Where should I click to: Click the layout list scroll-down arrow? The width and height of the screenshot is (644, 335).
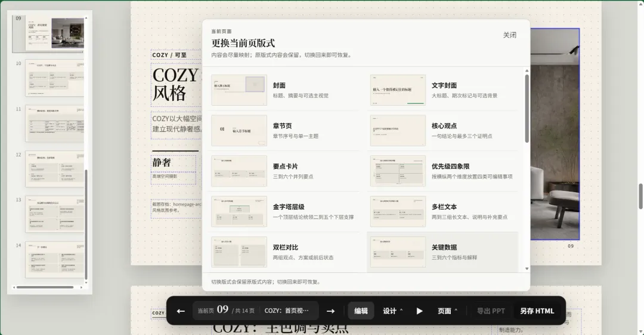pos(527,269)
